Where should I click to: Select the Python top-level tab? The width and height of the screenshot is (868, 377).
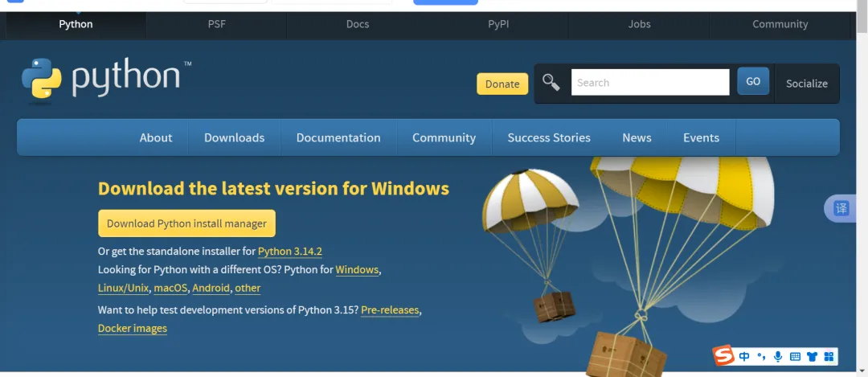tap(76, 24)
